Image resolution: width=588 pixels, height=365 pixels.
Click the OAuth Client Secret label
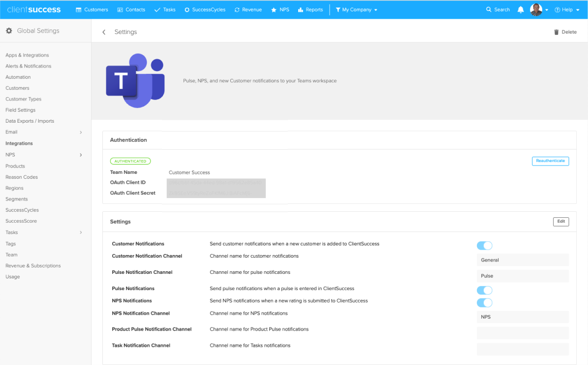coord(132,193)
